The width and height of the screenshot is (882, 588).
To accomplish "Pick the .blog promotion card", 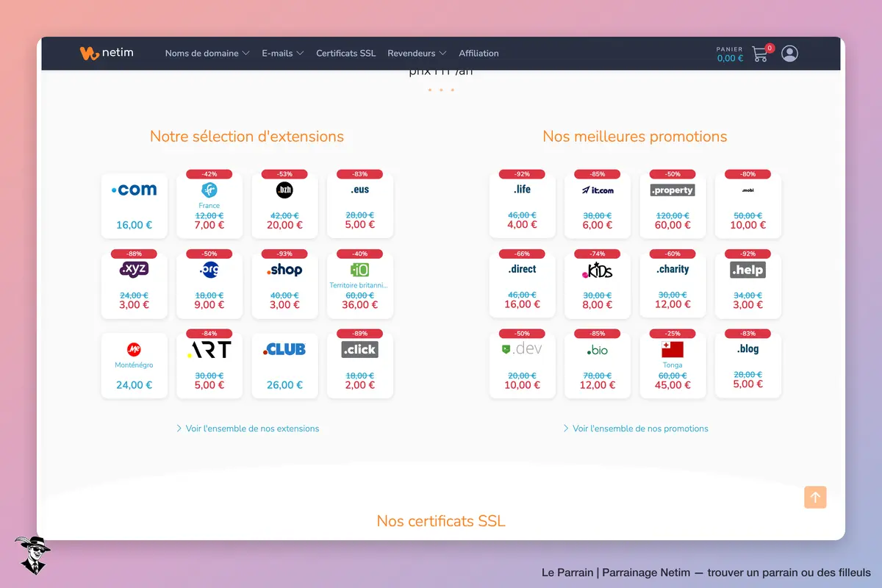I will 748,365.
